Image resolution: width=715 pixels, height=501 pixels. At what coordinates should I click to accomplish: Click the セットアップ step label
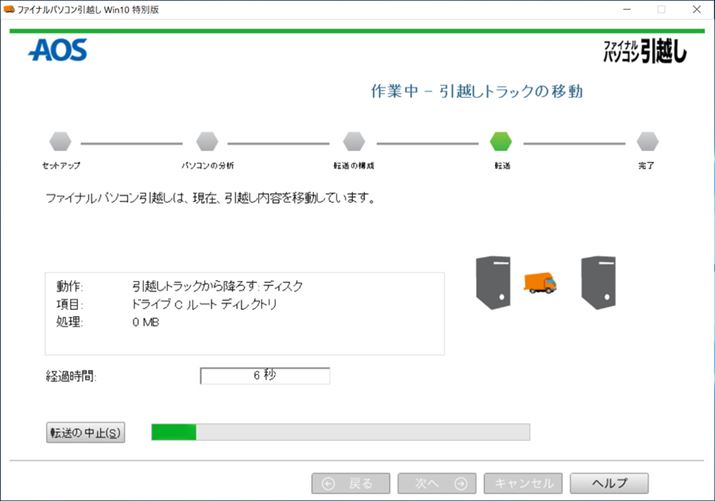[x=61, y=165]
